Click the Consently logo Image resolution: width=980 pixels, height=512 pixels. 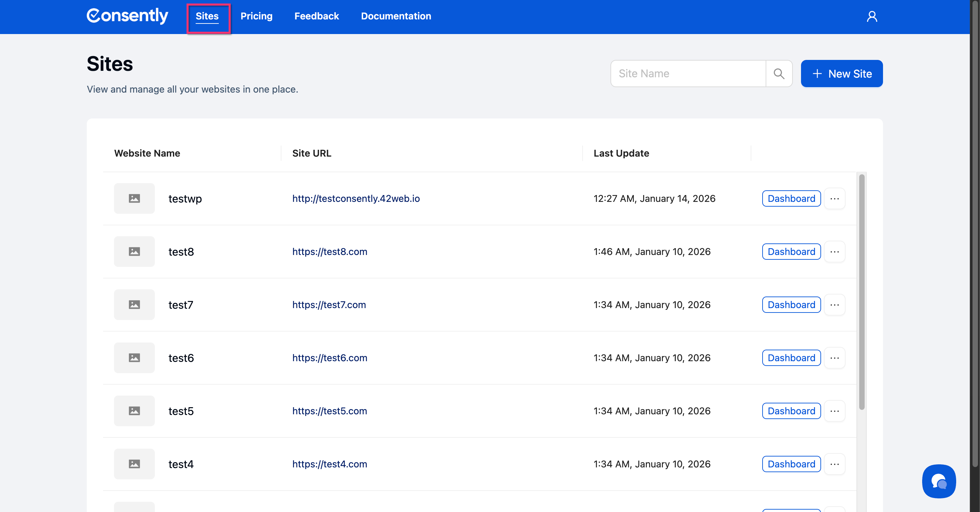127,16
